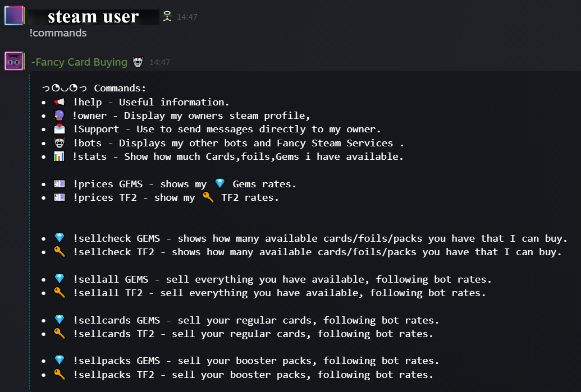The height and width of the screenshot is (392, 581).
Task: Click the steam user name
Action: 93,17
